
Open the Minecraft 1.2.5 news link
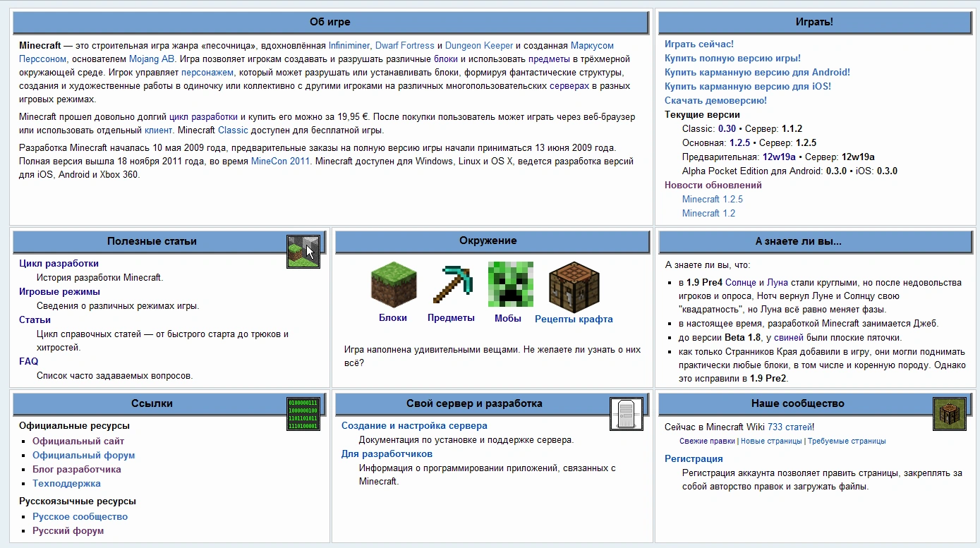tap(713, 200)
